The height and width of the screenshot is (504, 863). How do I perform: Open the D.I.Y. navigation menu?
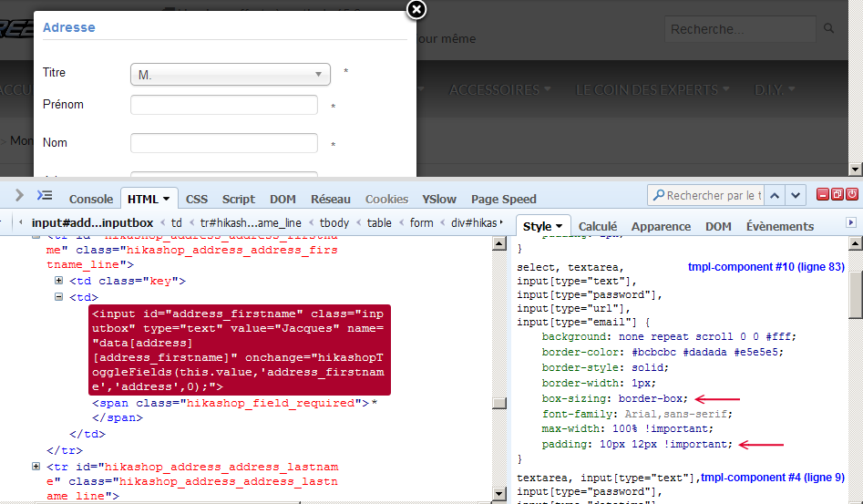tap(775, 89)
